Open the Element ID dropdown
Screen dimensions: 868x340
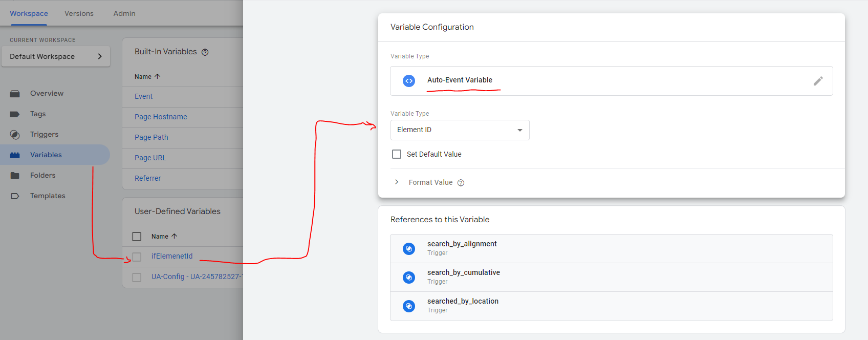pyautogui.click(x=460, y=130)
